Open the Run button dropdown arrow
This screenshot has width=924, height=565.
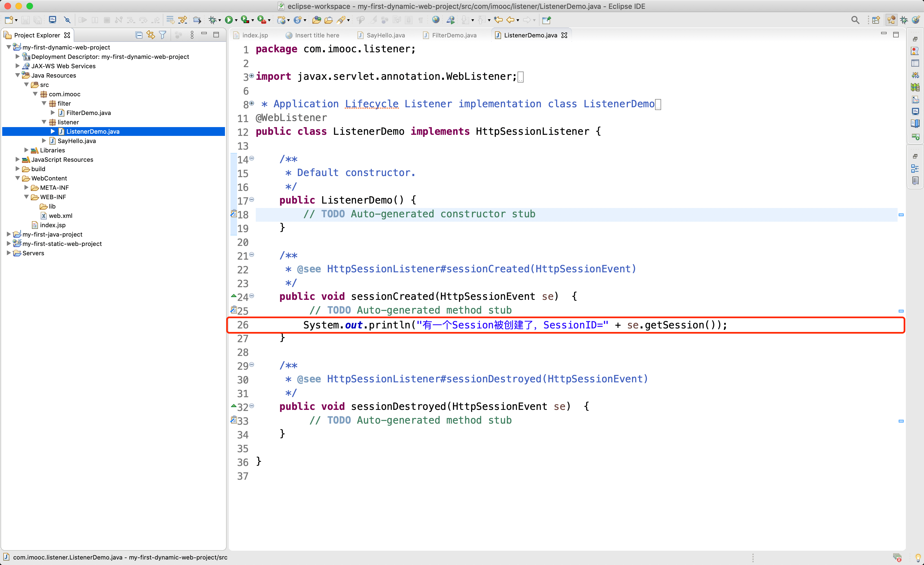[236, 20]
